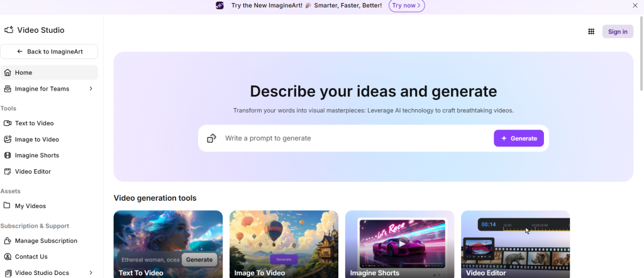Click the Sign in button

tap(617, 31)
